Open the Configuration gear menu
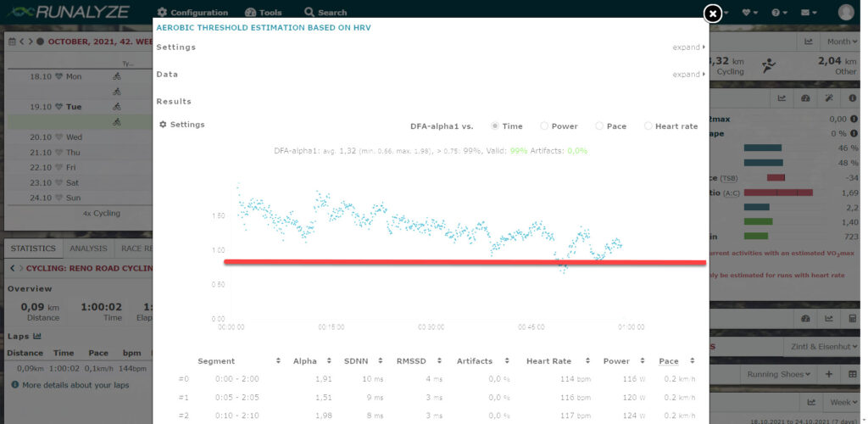 point(192,13)
